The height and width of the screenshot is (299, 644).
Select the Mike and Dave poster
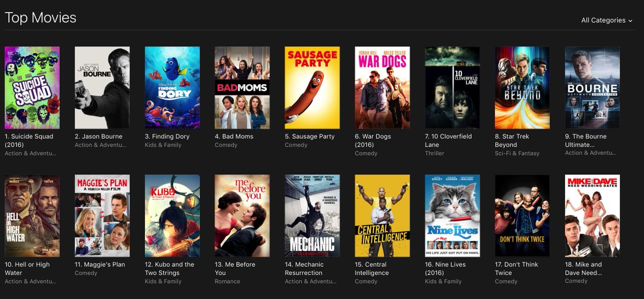tap(592, 216)
